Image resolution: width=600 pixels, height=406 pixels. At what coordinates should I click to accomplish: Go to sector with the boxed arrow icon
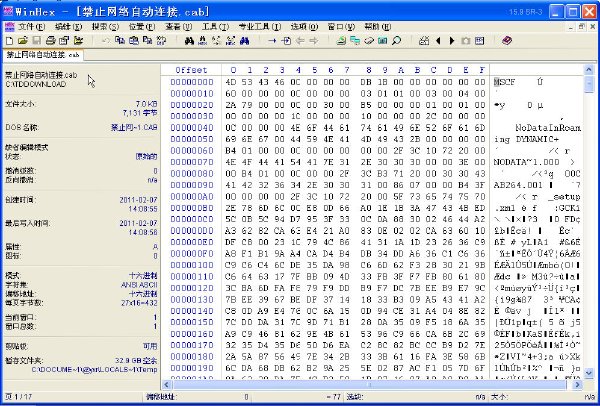pos(286,41)
